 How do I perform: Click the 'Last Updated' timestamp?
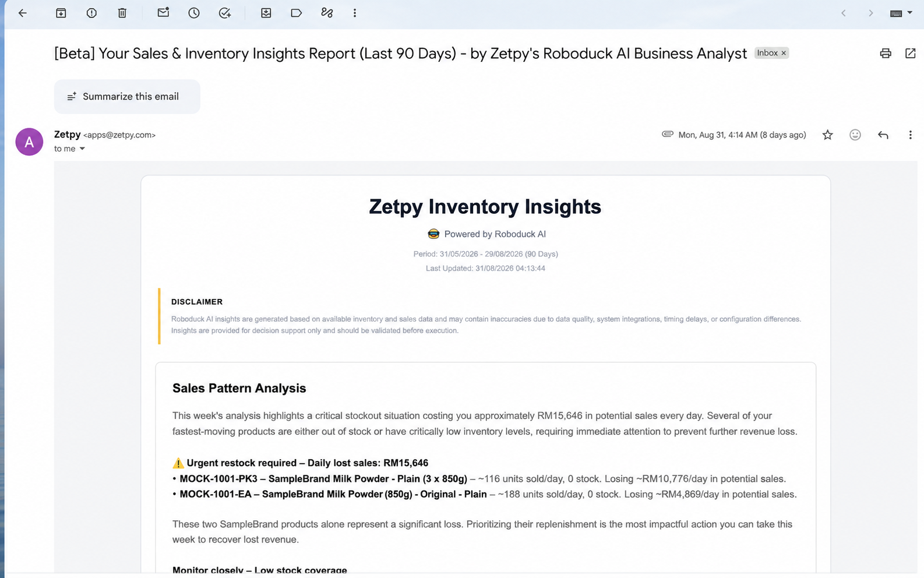(485, 269)
